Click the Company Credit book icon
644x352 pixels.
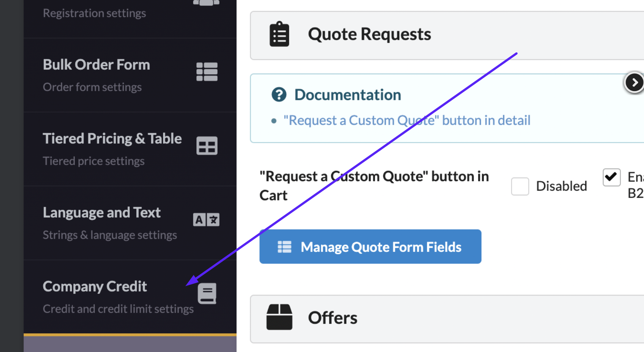[207, 293]
